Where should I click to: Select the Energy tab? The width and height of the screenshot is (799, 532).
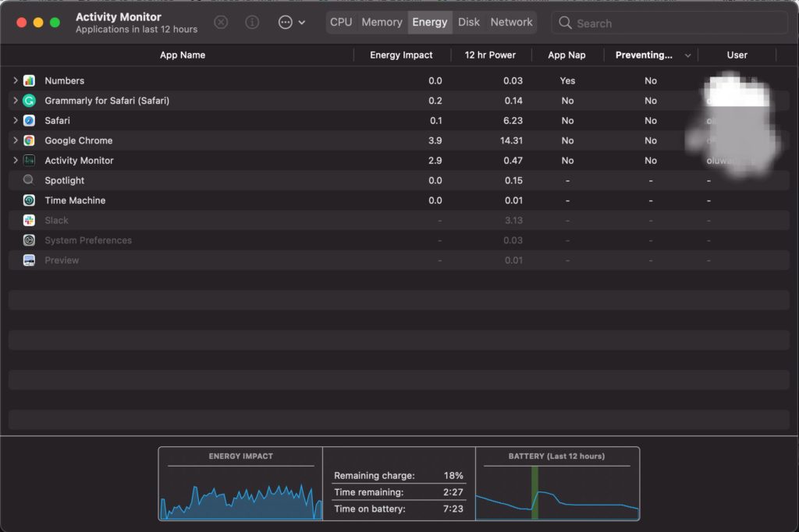(x=430, y=23)
